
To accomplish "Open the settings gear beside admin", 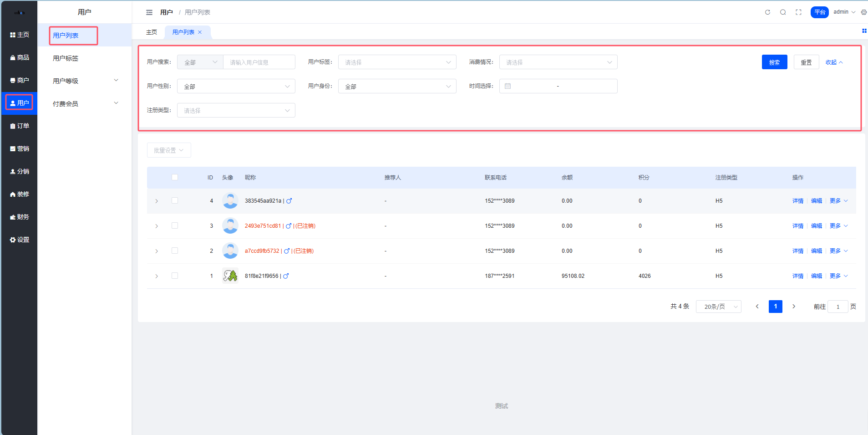I will pyautogui.click(x=863, y=12).
